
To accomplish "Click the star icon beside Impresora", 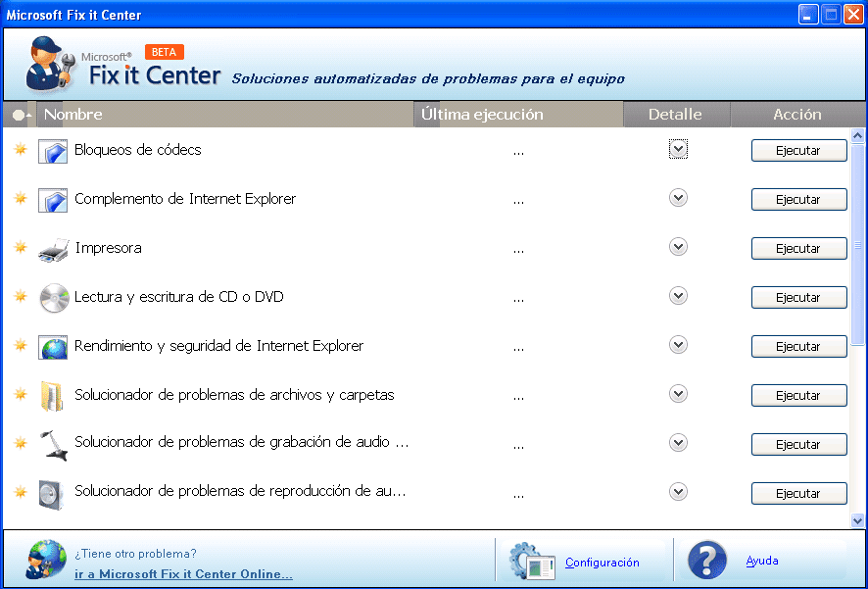I will pos(21,246).
